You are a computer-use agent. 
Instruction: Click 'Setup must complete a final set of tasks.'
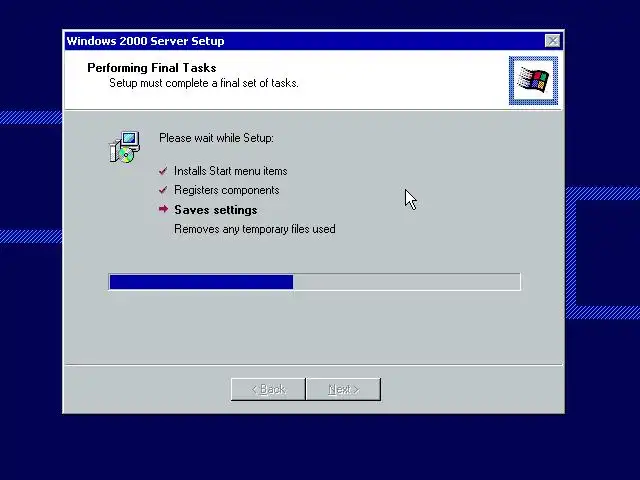coord(204,83)
